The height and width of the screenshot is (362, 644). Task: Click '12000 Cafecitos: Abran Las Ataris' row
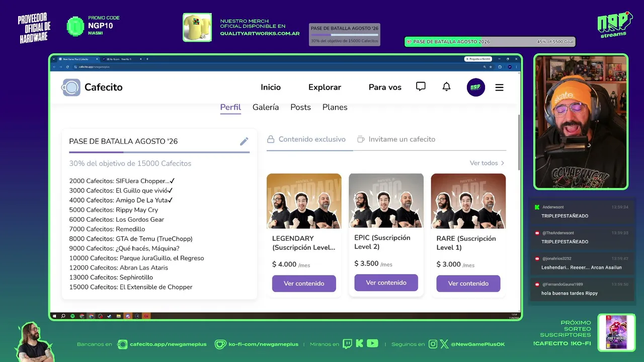point(119,267)
